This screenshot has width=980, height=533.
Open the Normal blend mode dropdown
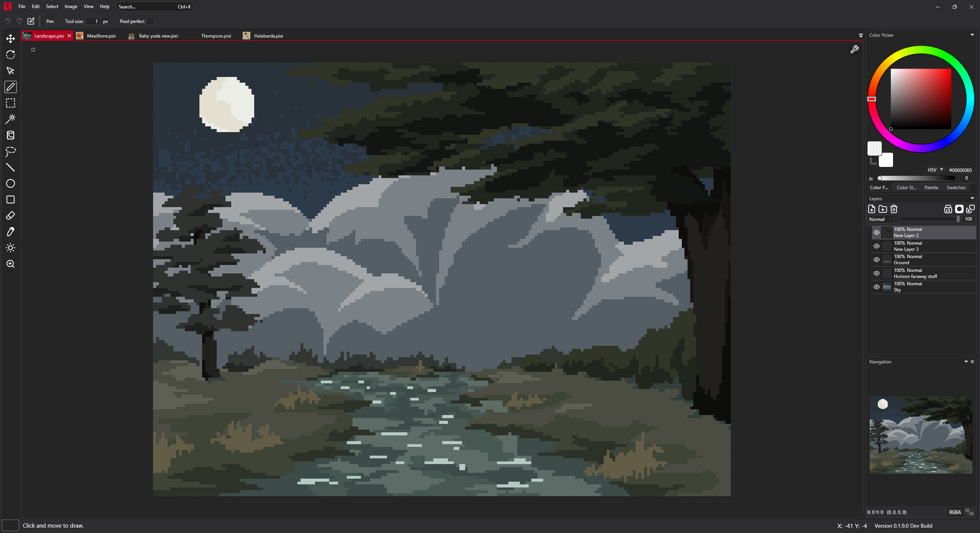click(882, 219)
